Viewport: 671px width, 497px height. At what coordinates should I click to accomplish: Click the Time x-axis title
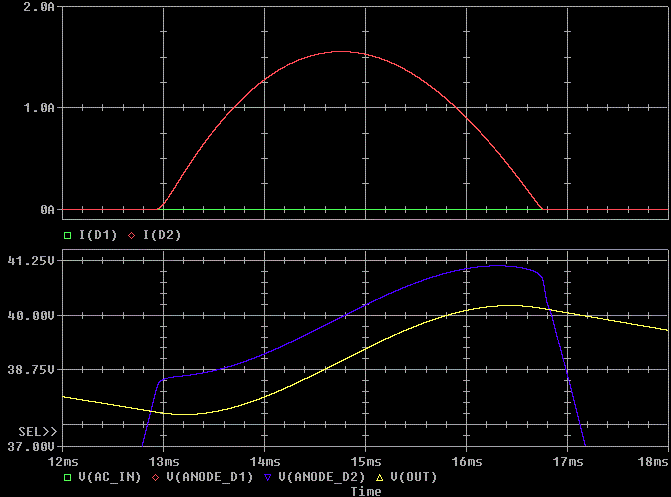click(365, 491)
